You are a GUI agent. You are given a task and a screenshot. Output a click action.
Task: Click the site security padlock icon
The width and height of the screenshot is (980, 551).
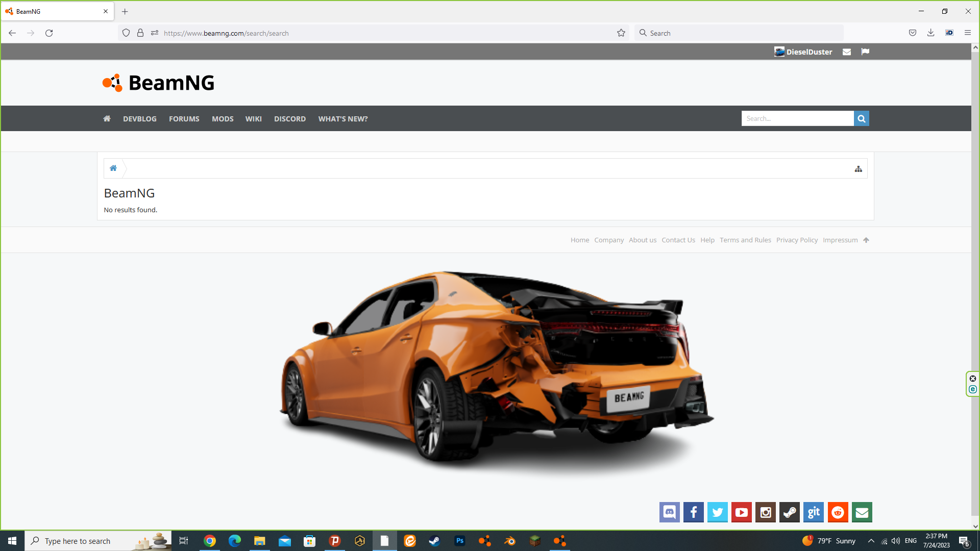pyautogui.click(x=140, y=33)
